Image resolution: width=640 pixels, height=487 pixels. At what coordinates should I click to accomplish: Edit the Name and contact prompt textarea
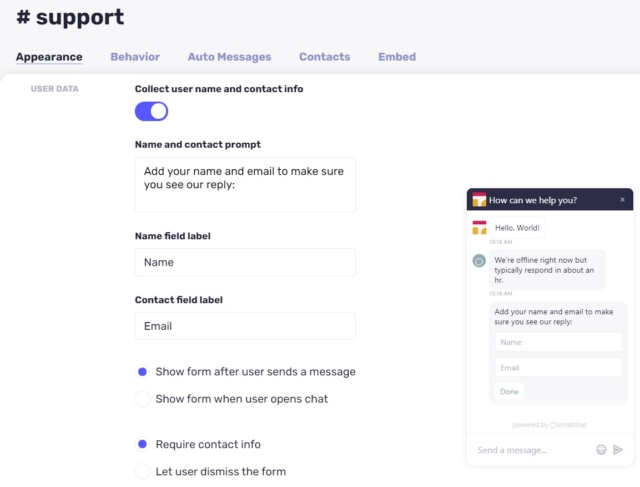[x=245, y=185]
